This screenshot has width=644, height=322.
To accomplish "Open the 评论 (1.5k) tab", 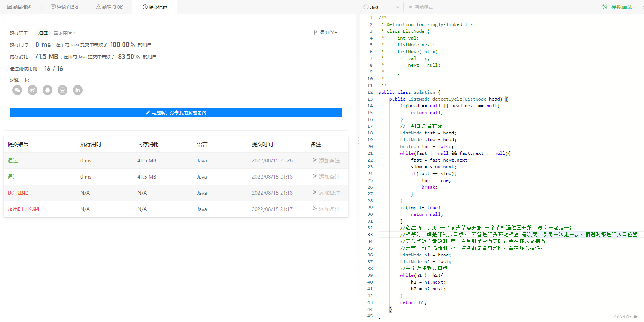I will click(x=64, y=7).
